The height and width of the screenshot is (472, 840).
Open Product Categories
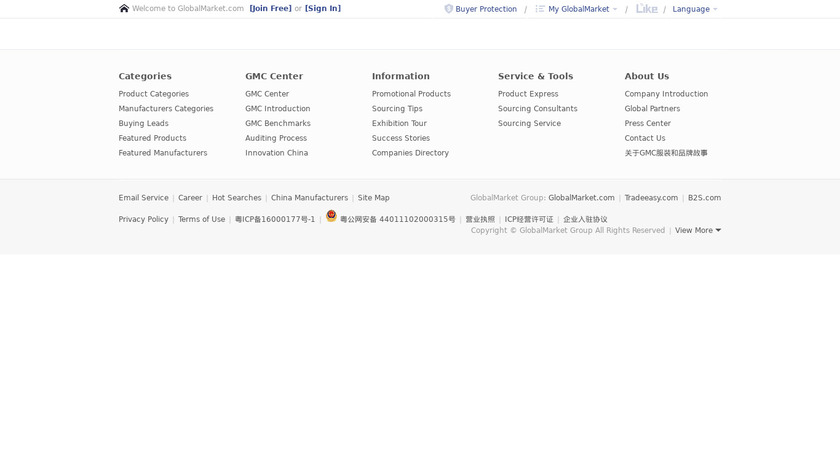[154, 94]
